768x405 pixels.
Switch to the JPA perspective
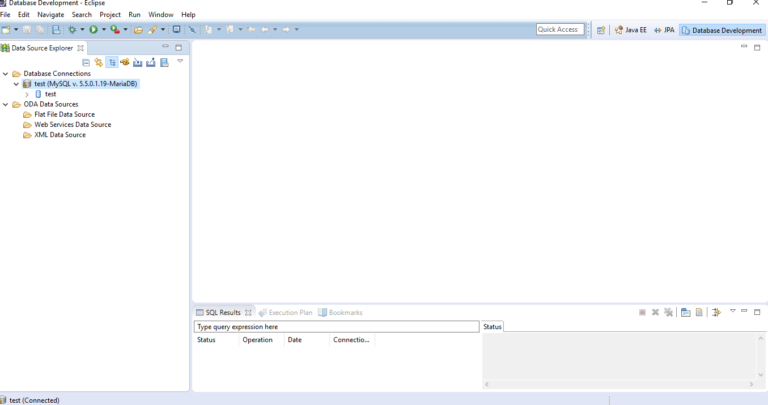(x=664, y=30)
